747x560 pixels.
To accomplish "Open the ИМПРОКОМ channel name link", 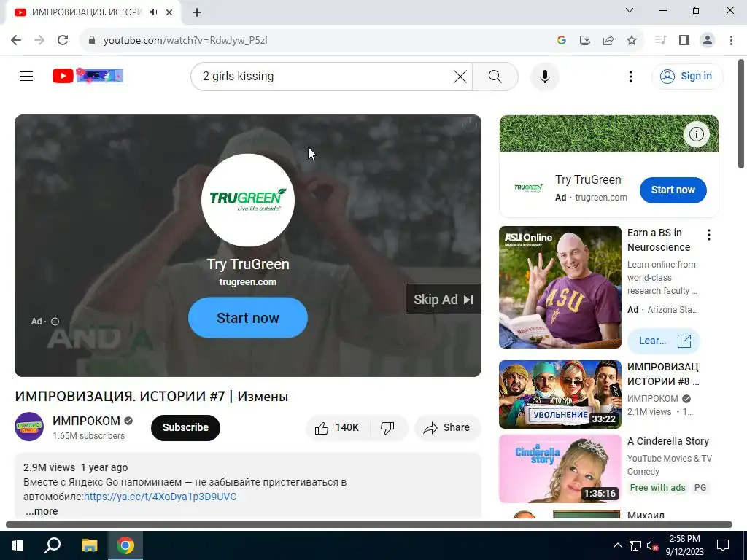I will 86,421.
